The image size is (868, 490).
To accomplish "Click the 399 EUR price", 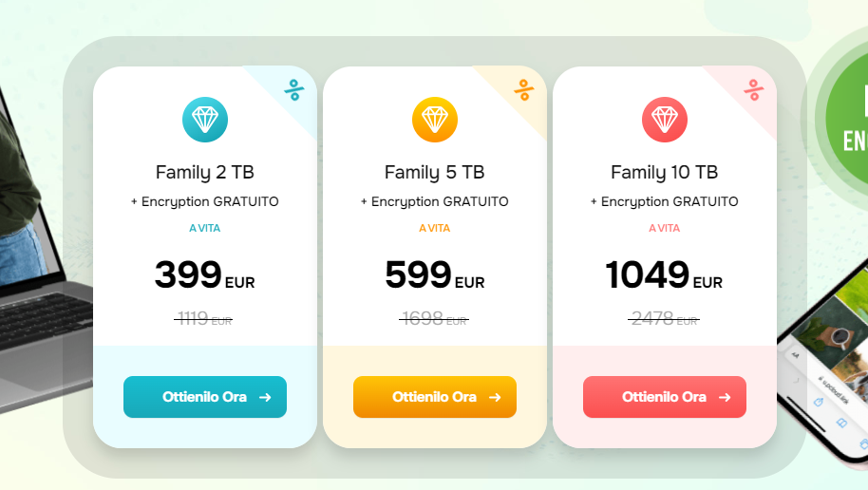I will 205,275.
